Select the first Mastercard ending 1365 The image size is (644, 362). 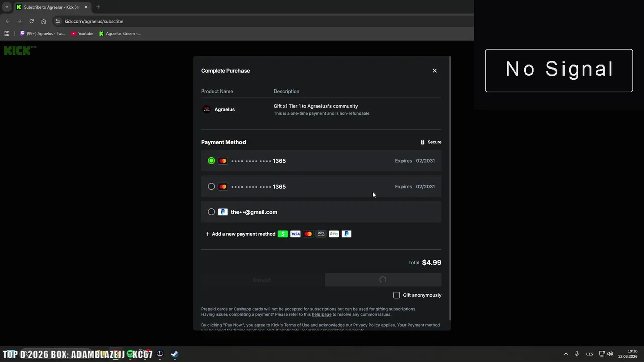click(321, 161)
